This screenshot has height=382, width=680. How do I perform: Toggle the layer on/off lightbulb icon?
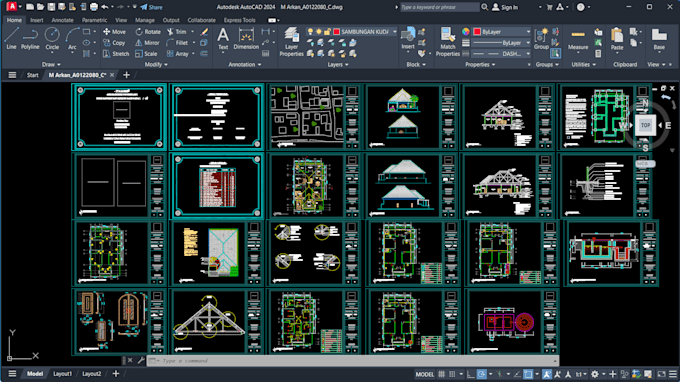click(310, 32)
